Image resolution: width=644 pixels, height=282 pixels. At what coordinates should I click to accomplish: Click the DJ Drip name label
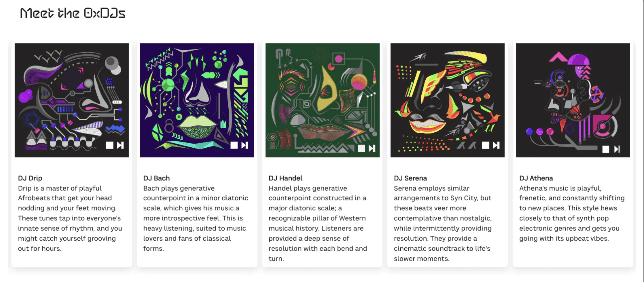click(x=30, y=178)
